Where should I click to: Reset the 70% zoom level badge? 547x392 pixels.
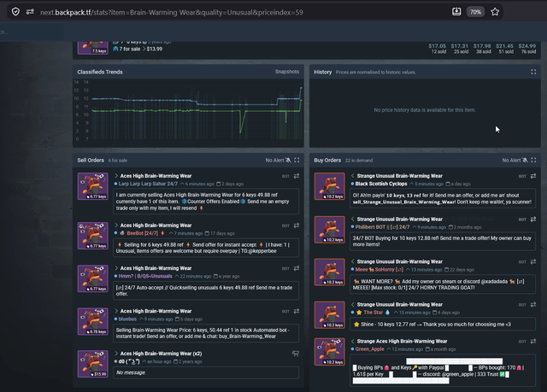click(x=475, y=12)
